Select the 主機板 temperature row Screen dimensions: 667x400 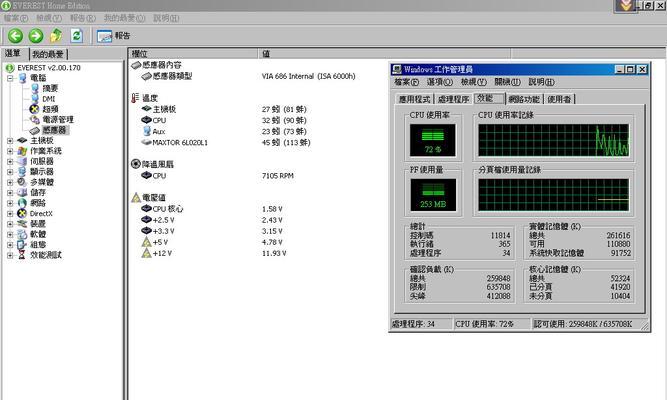(x=164, y=109)
